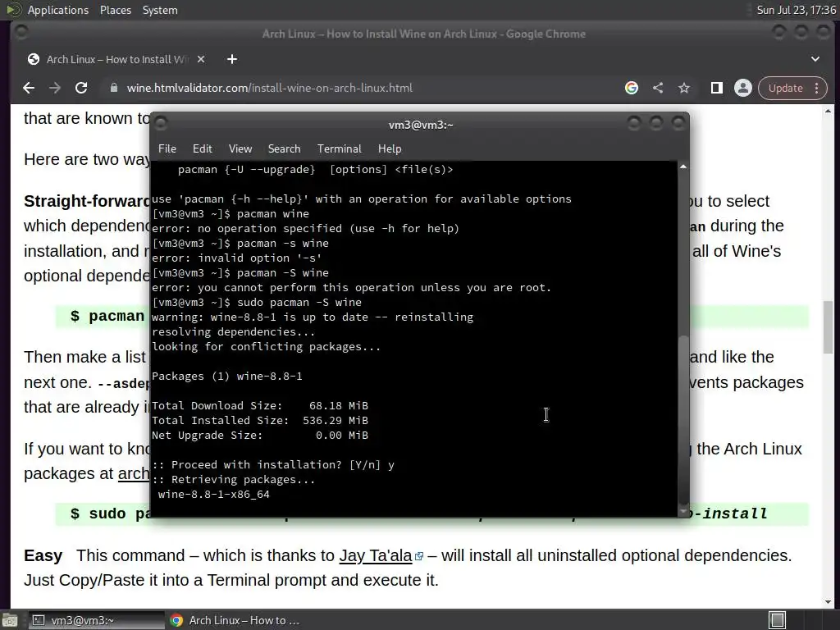Click Chrome Update button

(785, 88)
